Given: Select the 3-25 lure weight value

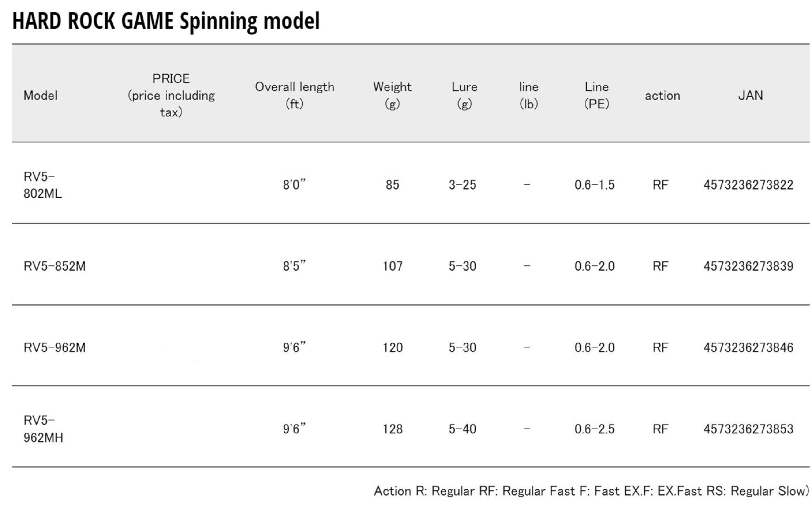Looking at the screenshot, I should 462,185.
